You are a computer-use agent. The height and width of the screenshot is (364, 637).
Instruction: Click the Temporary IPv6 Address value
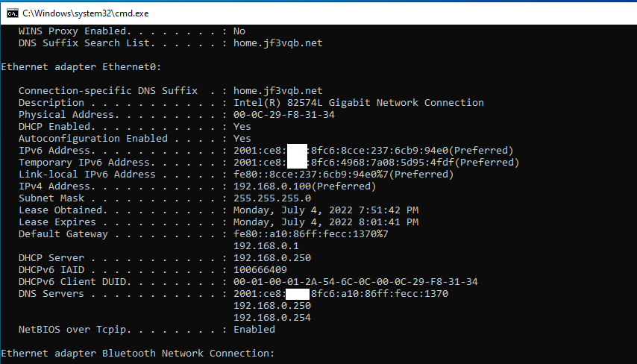coord(376,163)
